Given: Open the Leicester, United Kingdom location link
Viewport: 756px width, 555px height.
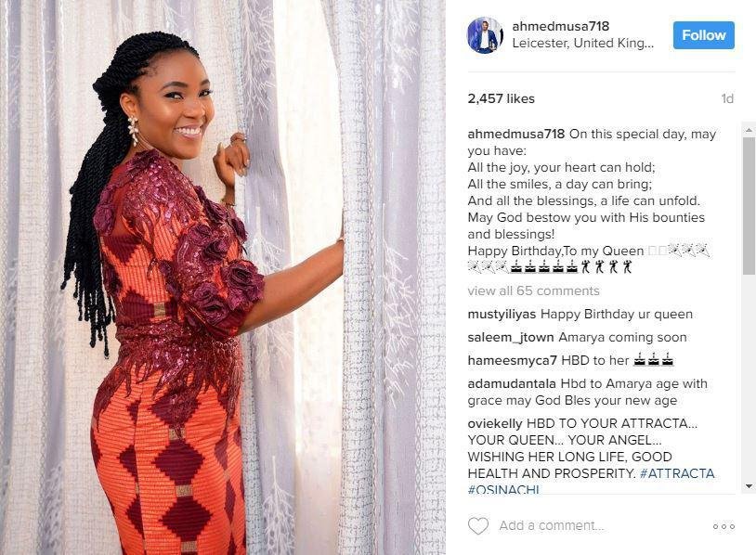Looking at the screenshot, I should (x=582, y=43).
